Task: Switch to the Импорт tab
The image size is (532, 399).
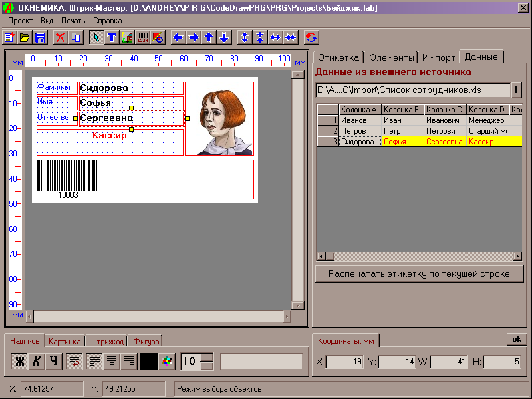Action: pos(439,57)
